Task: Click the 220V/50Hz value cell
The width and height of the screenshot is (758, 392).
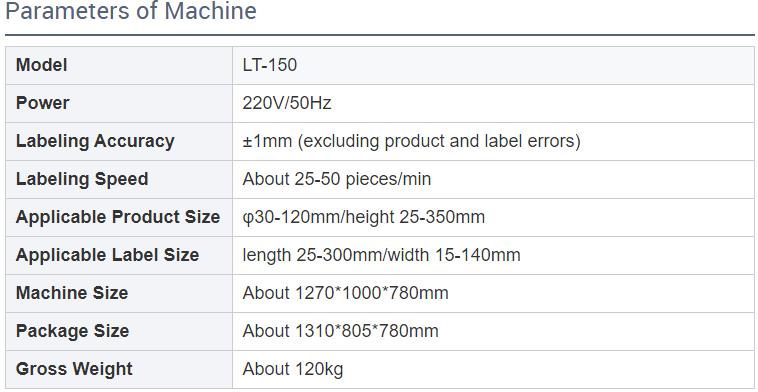Action: pos(494,103)
